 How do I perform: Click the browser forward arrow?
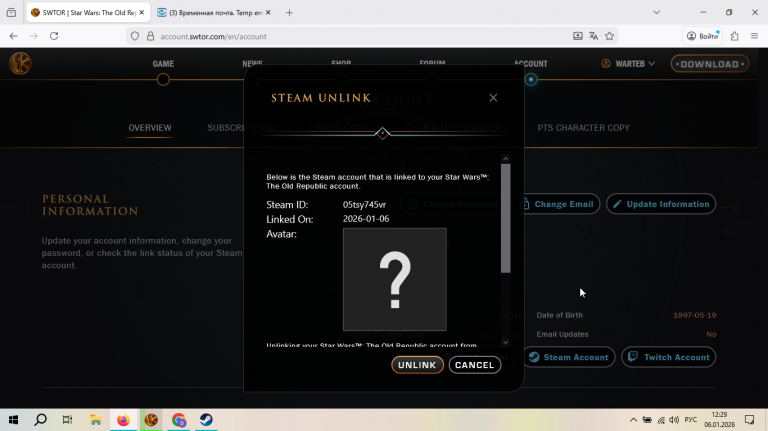[33, 36]
